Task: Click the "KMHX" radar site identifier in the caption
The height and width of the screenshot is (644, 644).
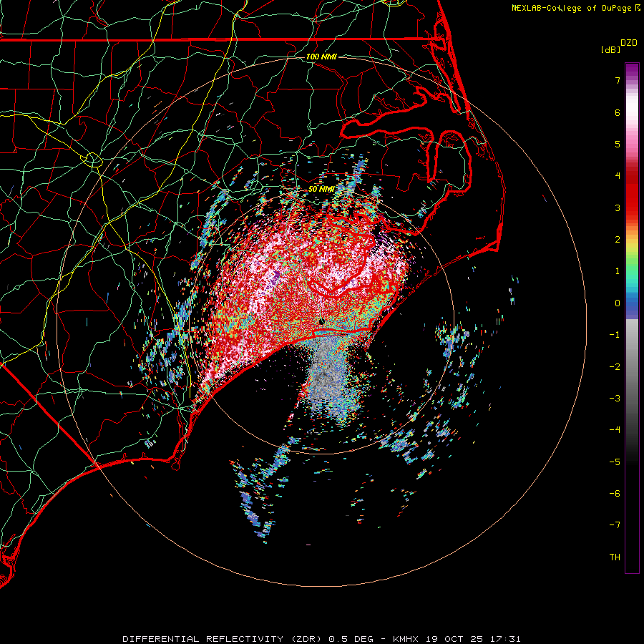Action: pyautogui.click(x=406, y=639)
